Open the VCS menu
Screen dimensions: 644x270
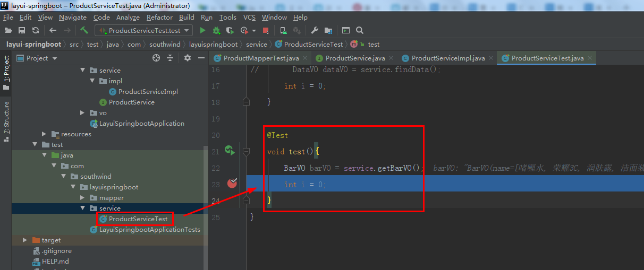coord(250,17)
